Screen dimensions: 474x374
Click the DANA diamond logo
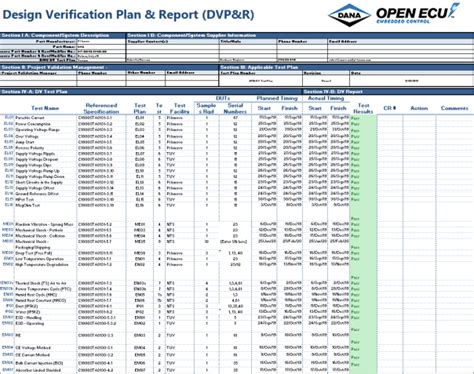click(349, 15)
